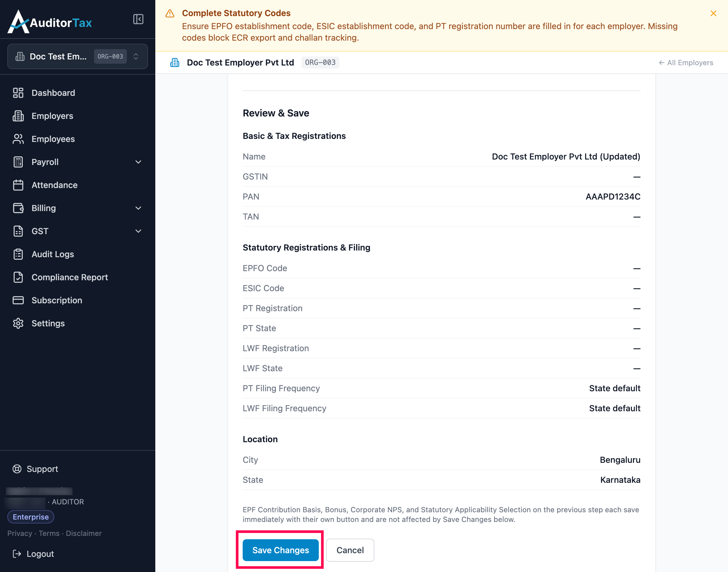Click the State value Karnataka
This screenshot has width=728, height=572.
(x=620, y=480)
